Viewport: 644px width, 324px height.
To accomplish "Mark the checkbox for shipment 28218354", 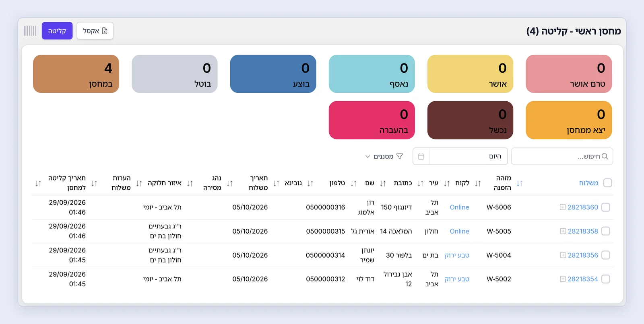I will [x=606, y=279].
